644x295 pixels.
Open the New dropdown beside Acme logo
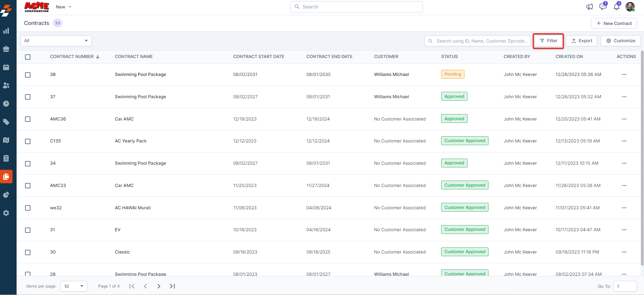click(x=64, y=7)
